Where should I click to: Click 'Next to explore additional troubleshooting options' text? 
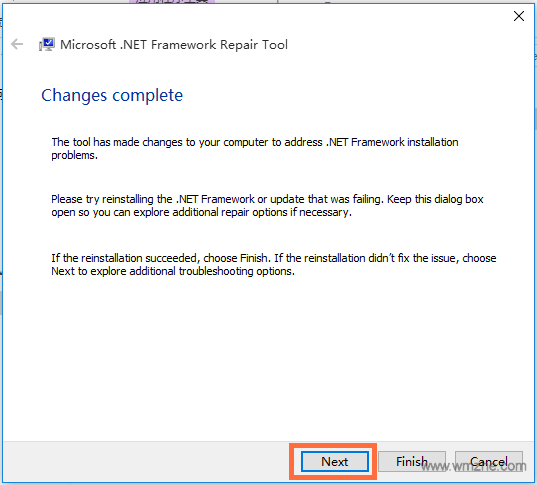pyautogui.click(x=173, y=271)
